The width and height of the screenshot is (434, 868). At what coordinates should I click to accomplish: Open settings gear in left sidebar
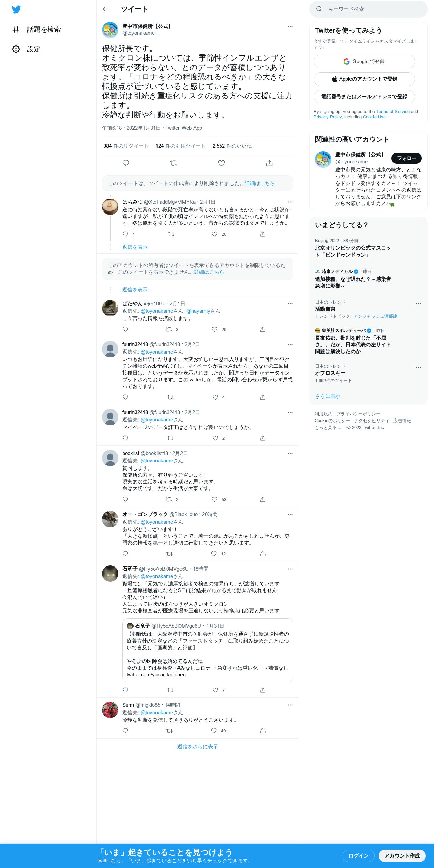tap(16, 49)
